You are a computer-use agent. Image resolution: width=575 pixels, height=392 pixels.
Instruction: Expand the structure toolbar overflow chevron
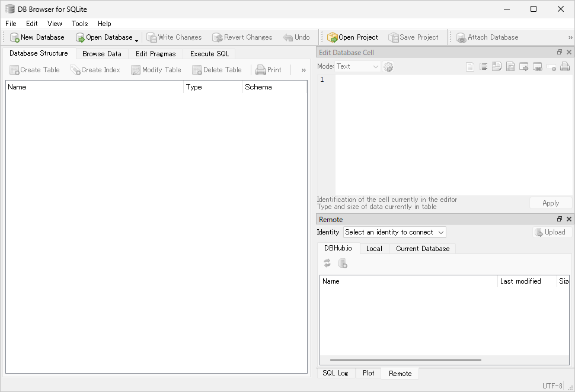(304, 70)
